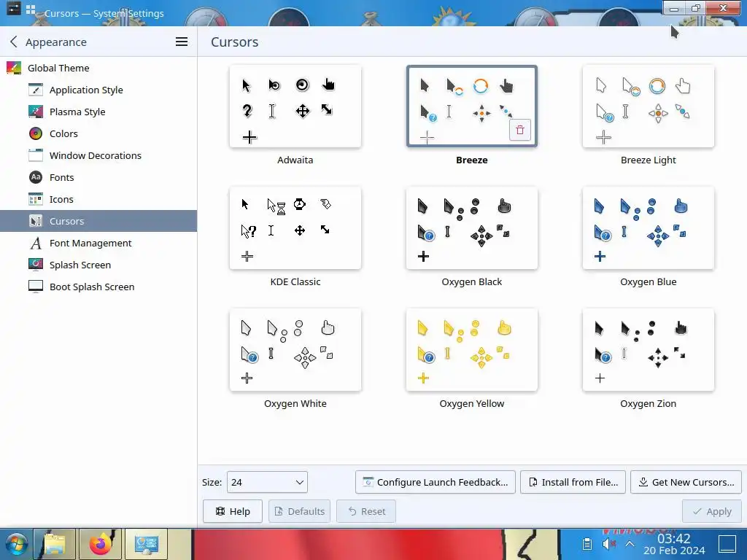Viewport: 747px width, 560px height.
Task: Click the Window Decorations icon
Action: pos(36,156)
